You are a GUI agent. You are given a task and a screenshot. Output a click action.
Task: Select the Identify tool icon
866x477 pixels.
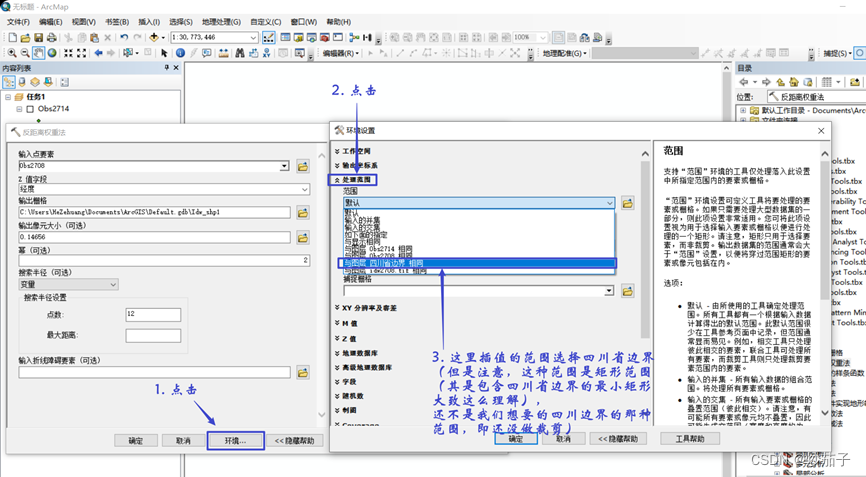[x=180, y=53]
